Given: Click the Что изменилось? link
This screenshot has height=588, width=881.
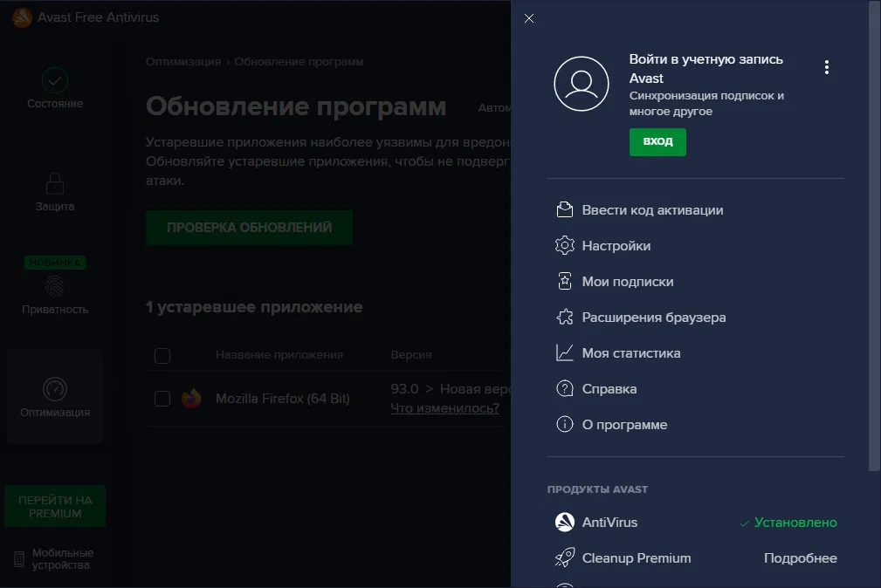Looking at the screenshot, I should tap(444, 408).
